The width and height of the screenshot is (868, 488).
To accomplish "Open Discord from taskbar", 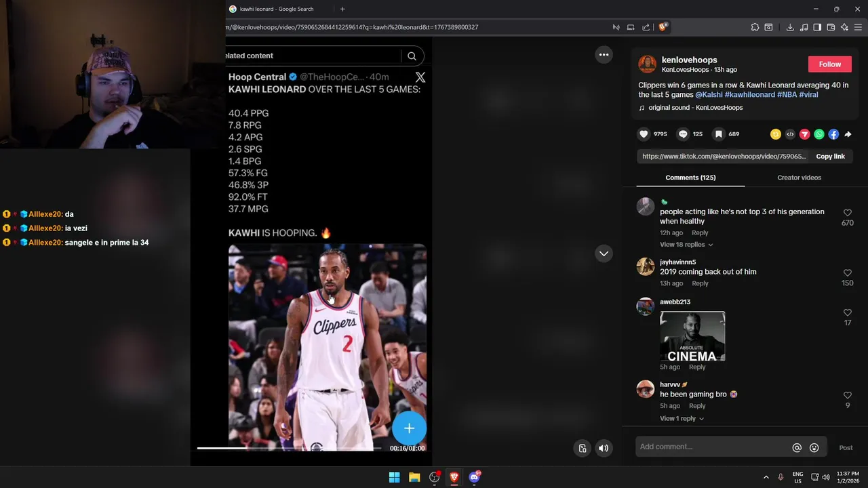I will 474,477.
